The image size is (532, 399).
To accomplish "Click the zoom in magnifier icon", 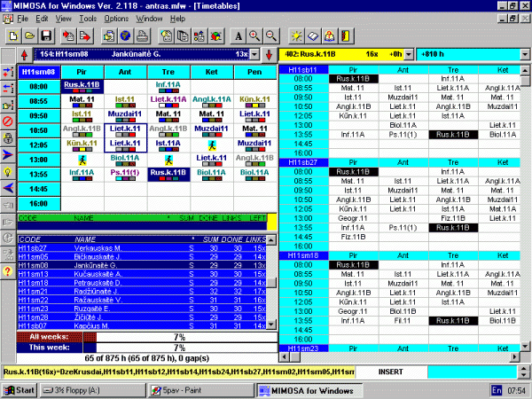I will pyautogui.click(x=254, y=35).
